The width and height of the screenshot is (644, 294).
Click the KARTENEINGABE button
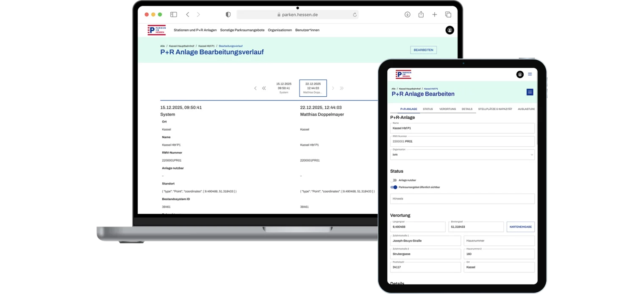click(x=521, y=227)
